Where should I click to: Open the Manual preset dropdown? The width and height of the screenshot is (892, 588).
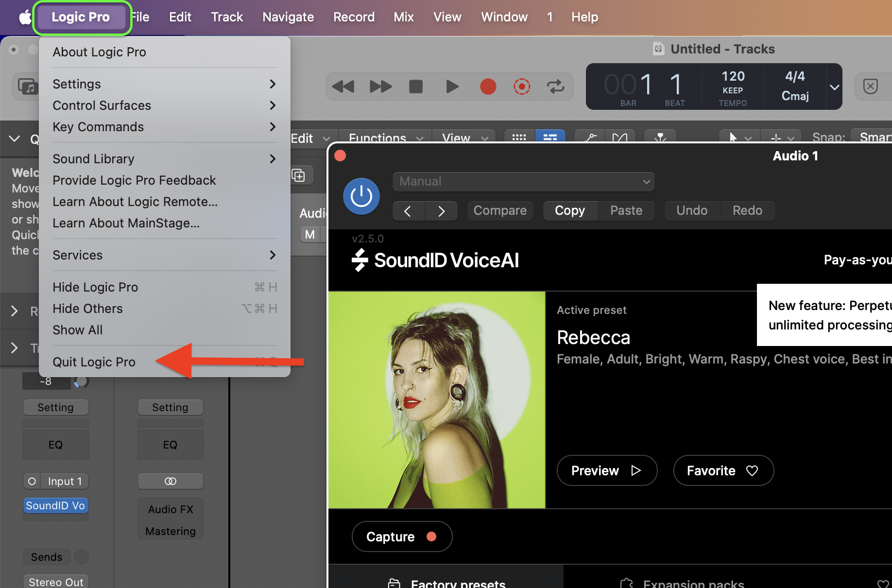coord(523,182)
